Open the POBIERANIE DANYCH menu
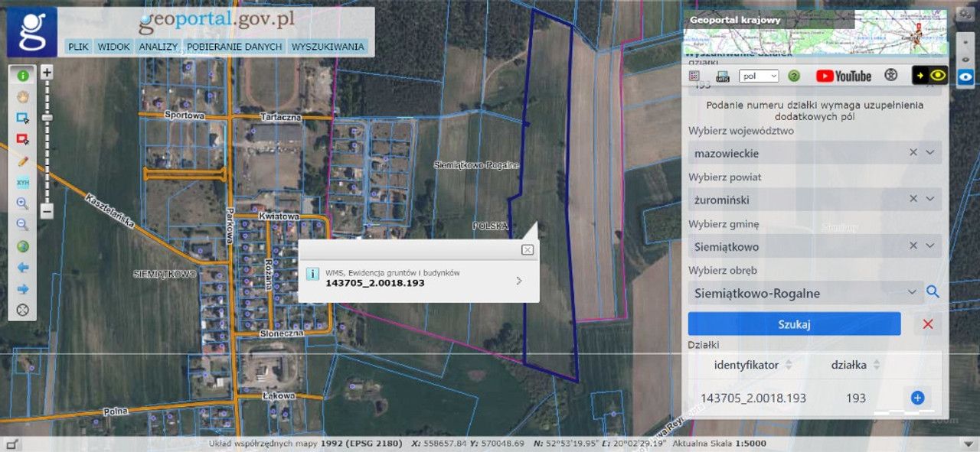This screenshot has height=452, width=980. point(234,47)
